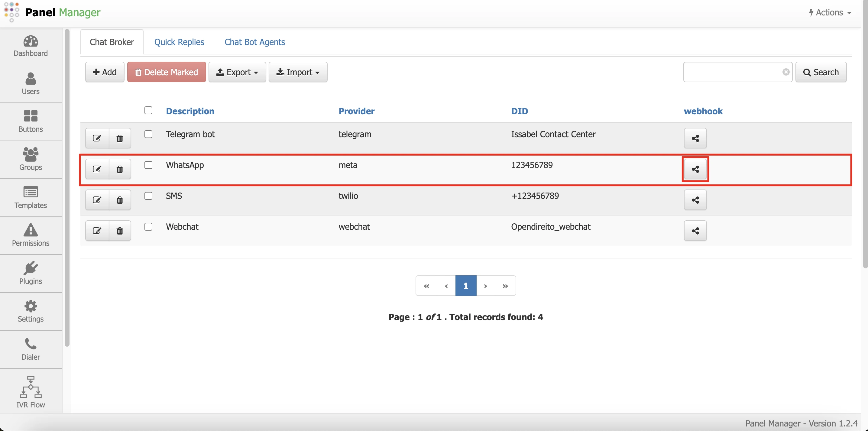Edit the Telegram bot entry
This screenshot has height=431, width=868.
click(97, 138)
